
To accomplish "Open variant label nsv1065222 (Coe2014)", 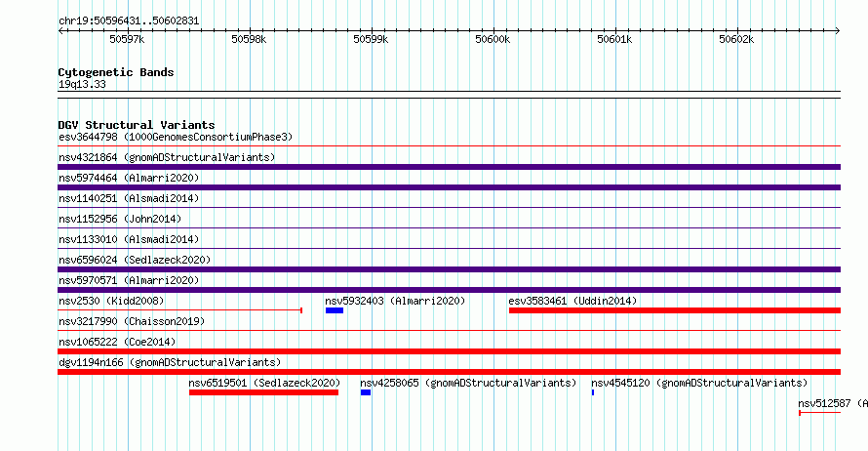I will (117, 342).
